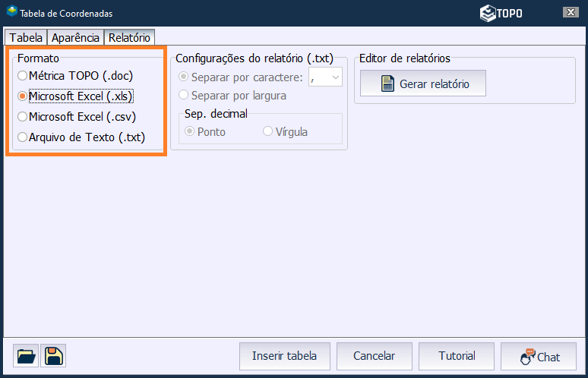Image resolution: width=588 pixels, height=378 pixels.
Task: Choose Microsoft Excel (.xls) format
Action: click(x=23, y=96)
